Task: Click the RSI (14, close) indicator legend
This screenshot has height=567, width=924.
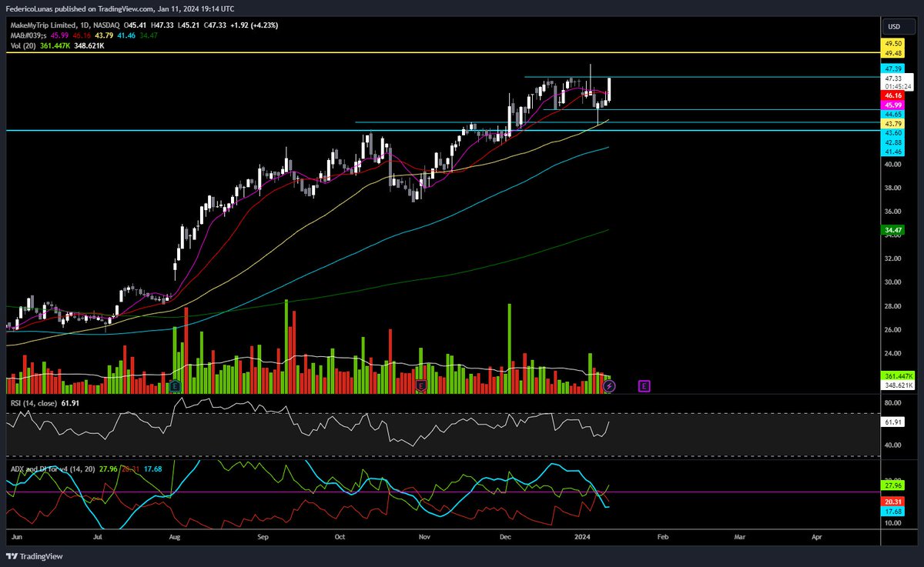Action: click(x=34, y=402)
